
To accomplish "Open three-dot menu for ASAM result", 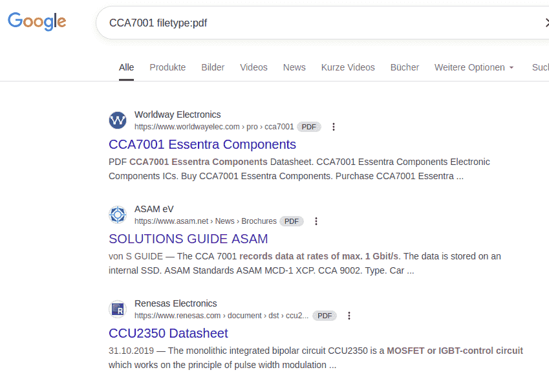I will 316,221.
